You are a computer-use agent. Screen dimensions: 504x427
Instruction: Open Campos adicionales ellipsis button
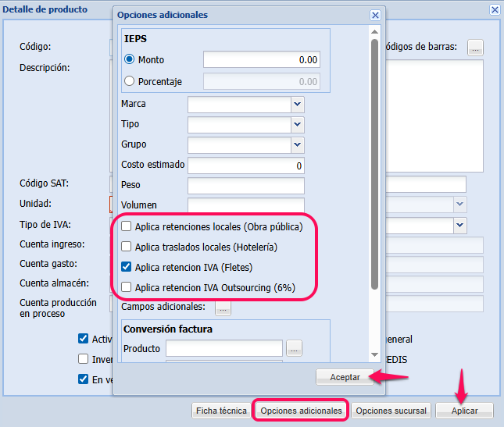223,308
